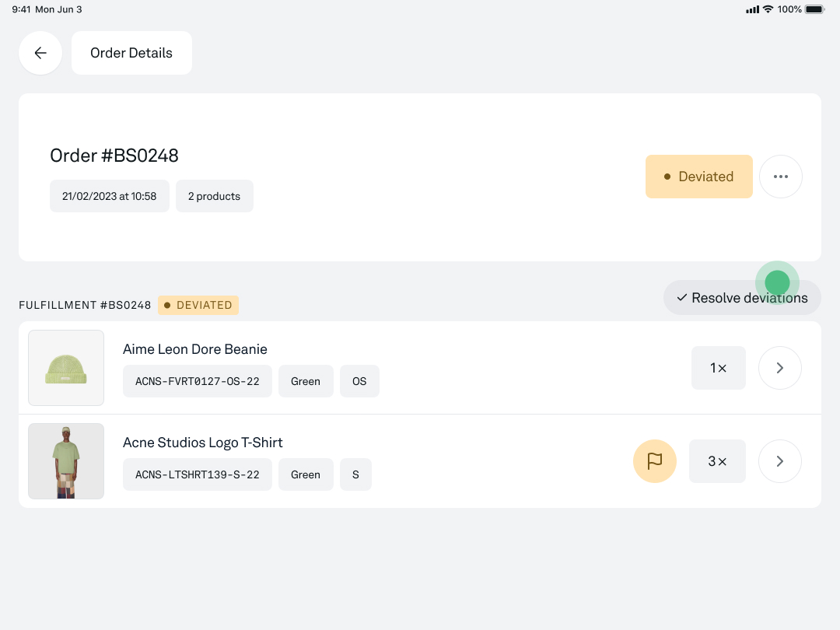
Task: Tap the 3× quantity badge for T-Shirt
Action: pyautogui.click(x=717, y=461)
